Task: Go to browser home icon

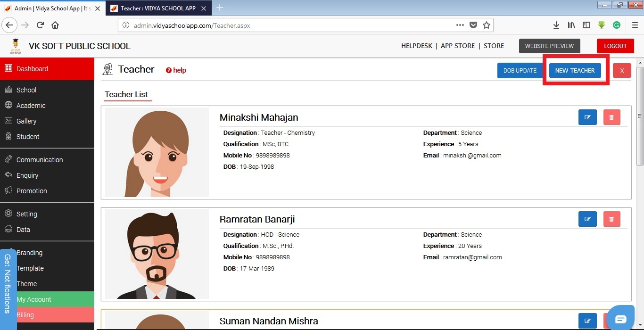Action: tap(55, 25)
